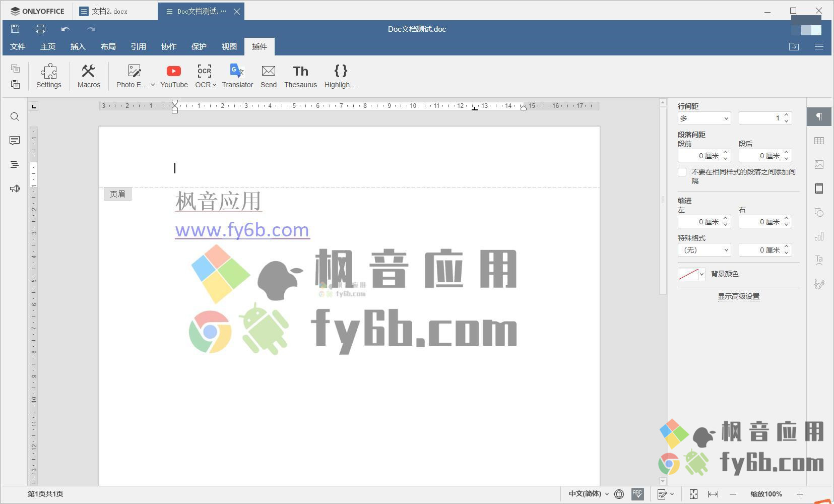
Task: Open the Macros plugin
Action: coord(89,76)
